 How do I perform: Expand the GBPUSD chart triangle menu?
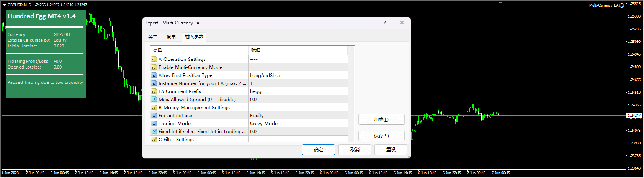pos(4,5)
